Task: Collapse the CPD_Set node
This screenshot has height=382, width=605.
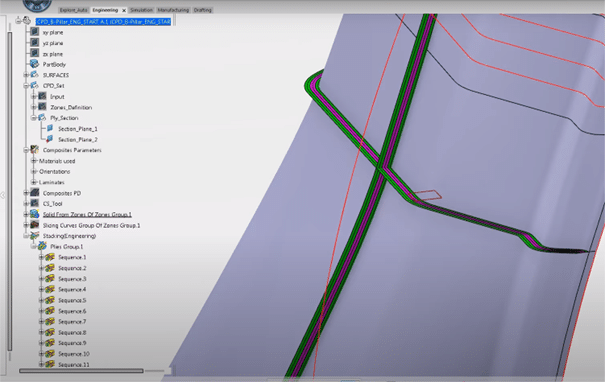Action: (26, 86)
